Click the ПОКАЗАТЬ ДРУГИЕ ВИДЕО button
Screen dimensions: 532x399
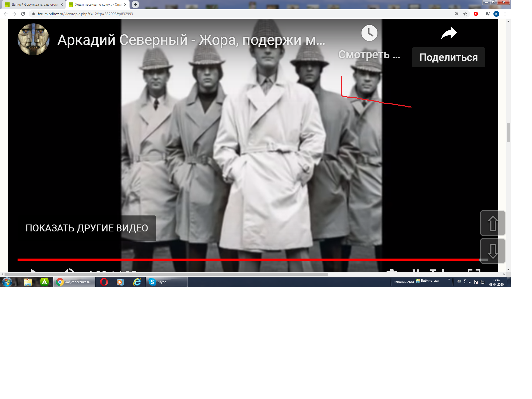coord(87,228)
